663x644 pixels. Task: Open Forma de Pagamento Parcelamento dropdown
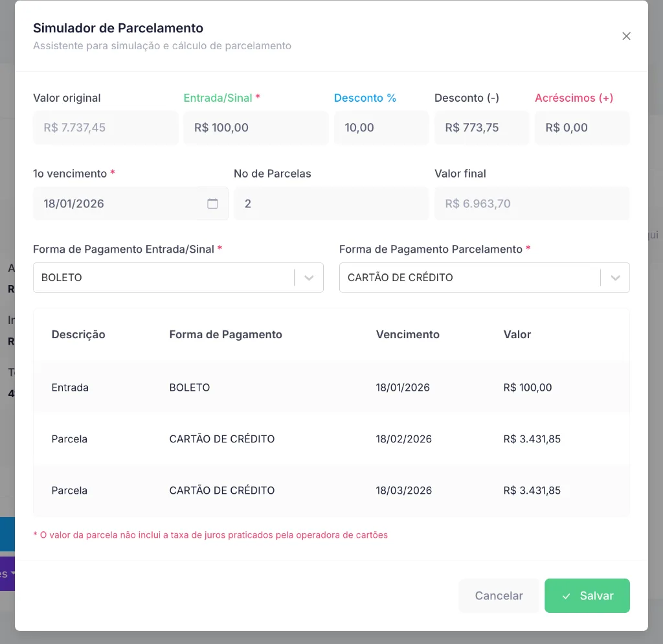click(484, 277)
